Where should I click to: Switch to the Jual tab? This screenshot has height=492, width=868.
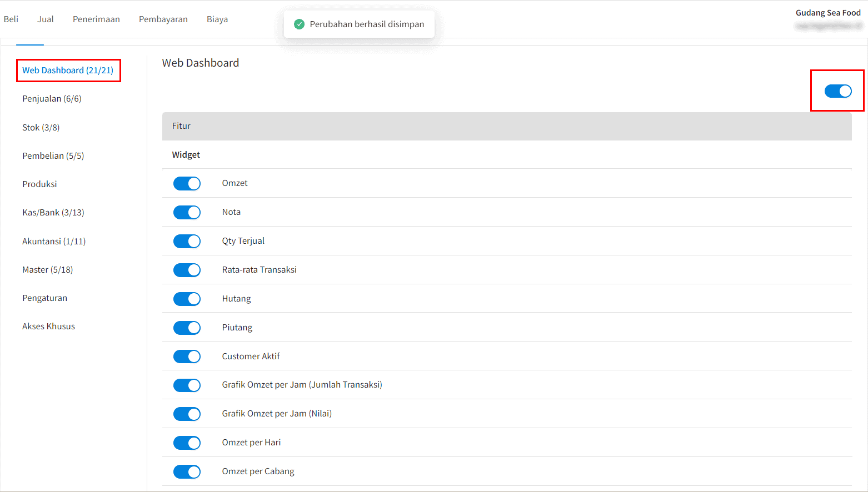[x=45, y=19]
